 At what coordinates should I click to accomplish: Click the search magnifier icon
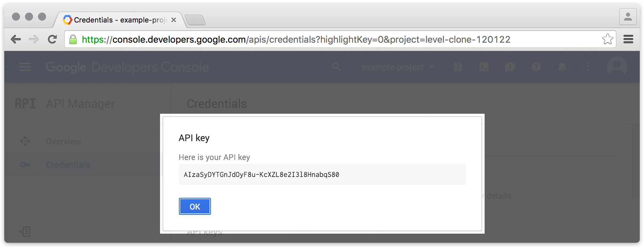[336, 67]
